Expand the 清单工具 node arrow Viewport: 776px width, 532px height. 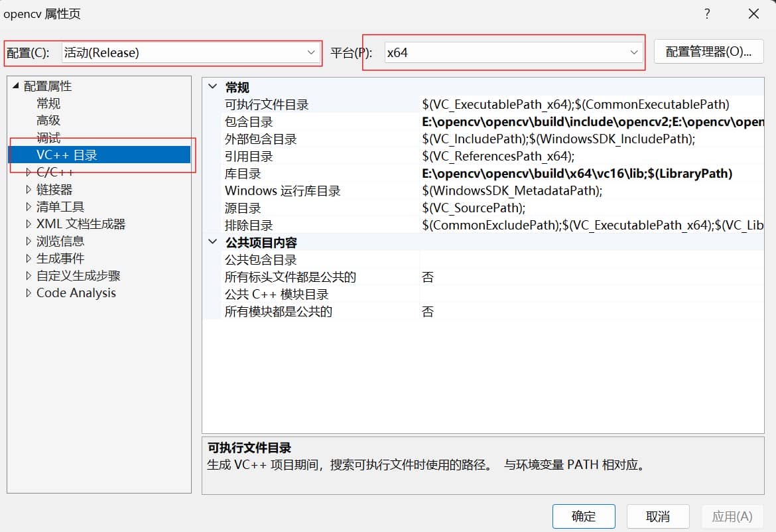(28, 207)
